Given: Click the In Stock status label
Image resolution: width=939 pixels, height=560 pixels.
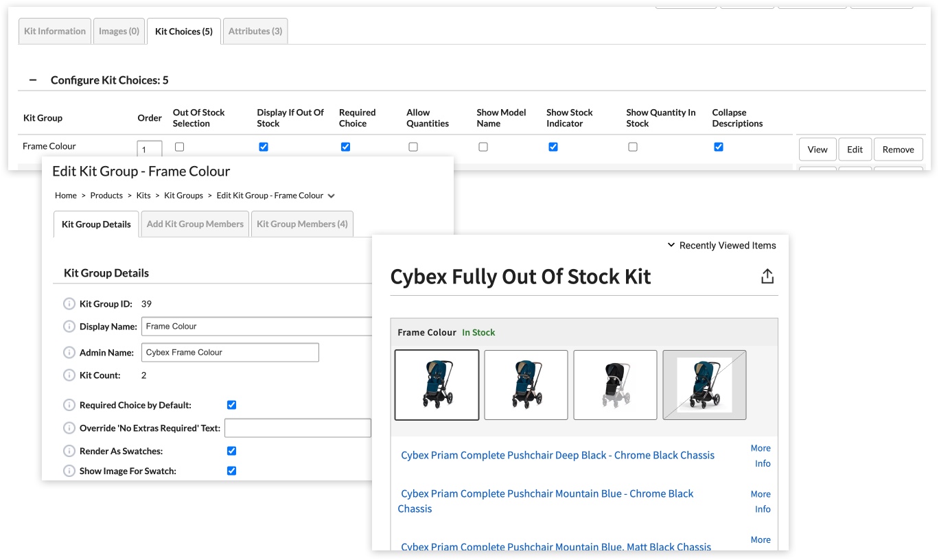Looking at the screenshot, I should click(x=478, y=333).
